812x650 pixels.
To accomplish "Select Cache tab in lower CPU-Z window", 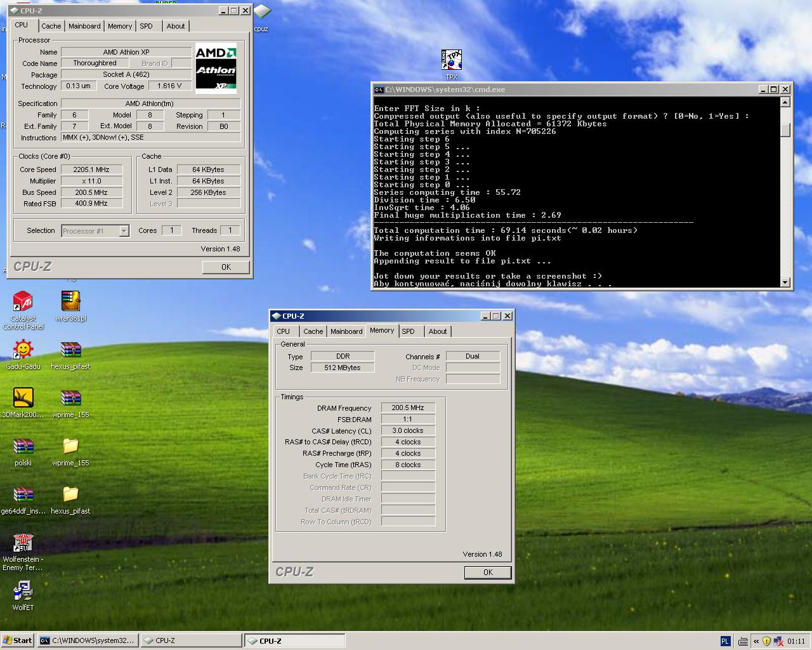I will [x=313, y=331].
